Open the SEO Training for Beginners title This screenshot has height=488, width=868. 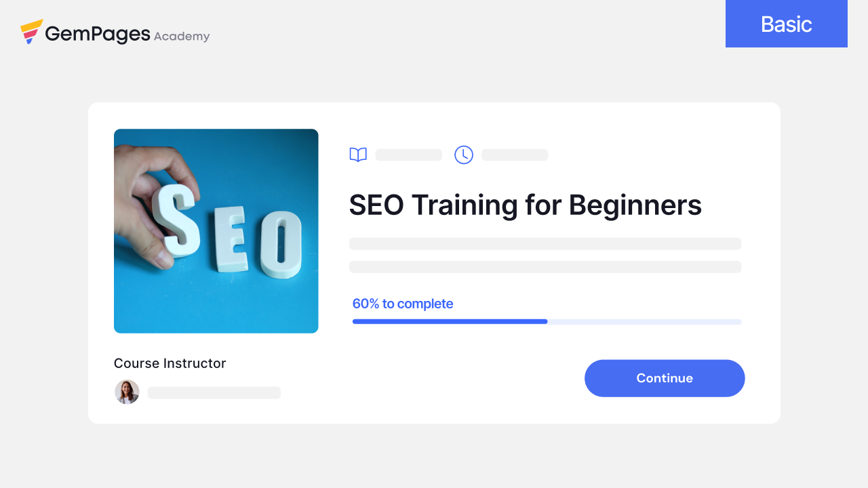pos(525,205)
